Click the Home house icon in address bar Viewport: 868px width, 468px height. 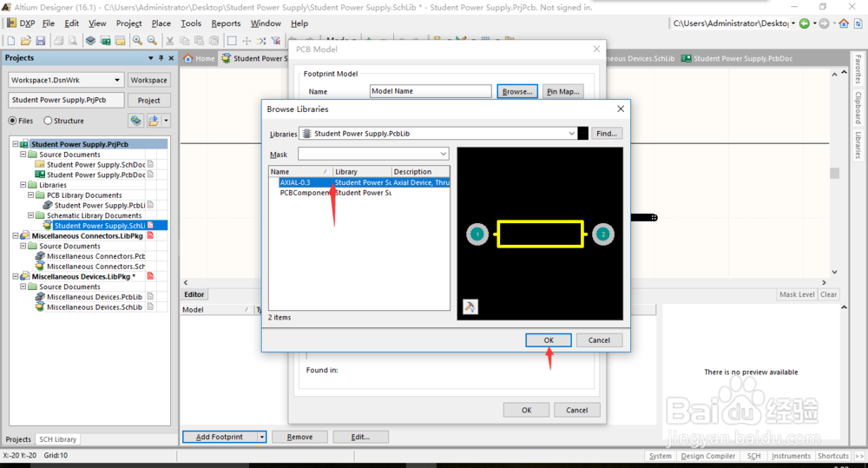coord(844,23)
